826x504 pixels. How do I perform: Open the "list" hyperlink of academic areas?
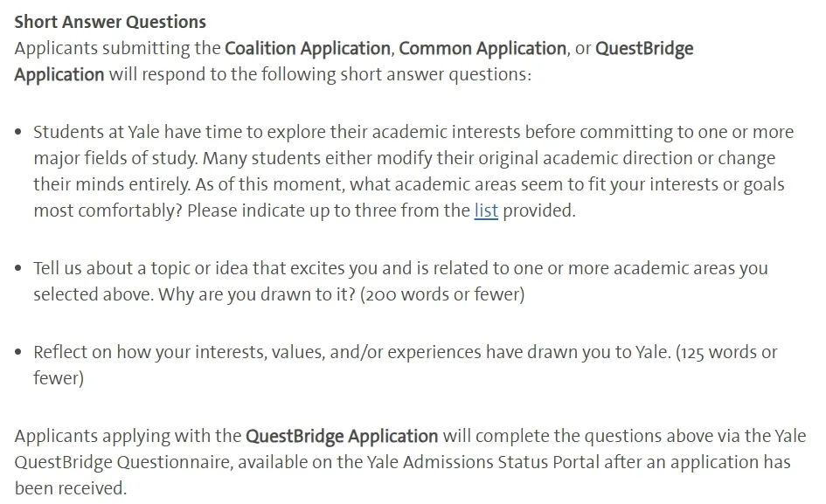tap(486, 211)
